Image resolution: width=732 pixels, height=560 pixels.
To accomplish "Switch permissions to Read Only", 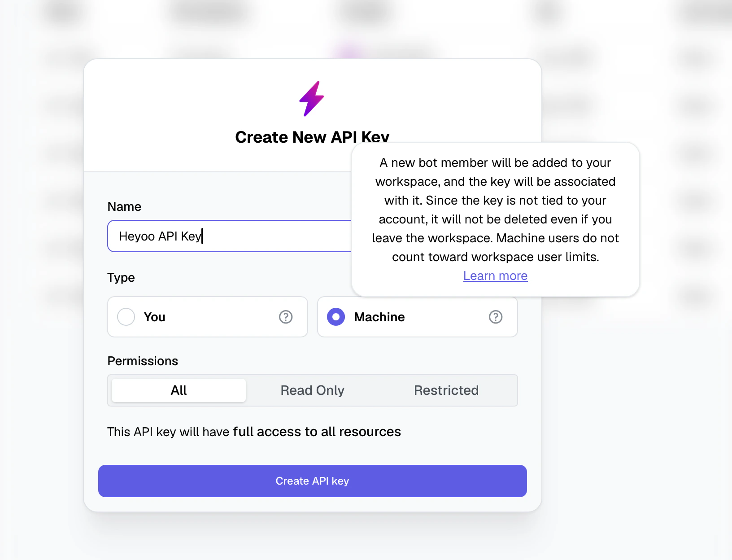I will (312, 390).
